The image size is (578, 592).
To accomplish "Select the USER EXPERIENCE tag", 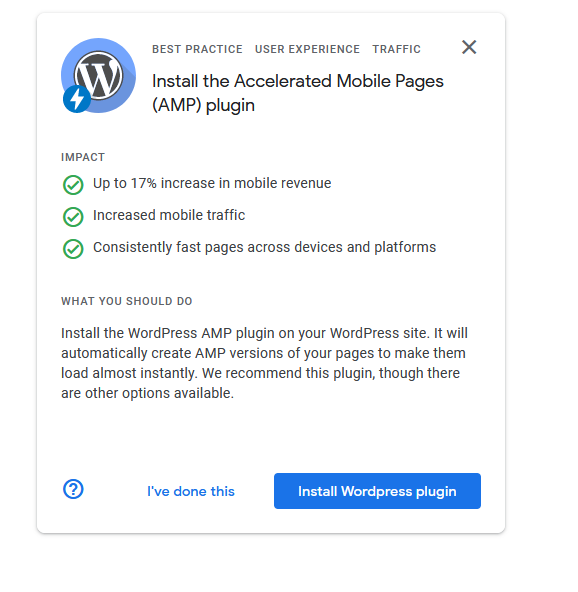I will tap(307, 49).
